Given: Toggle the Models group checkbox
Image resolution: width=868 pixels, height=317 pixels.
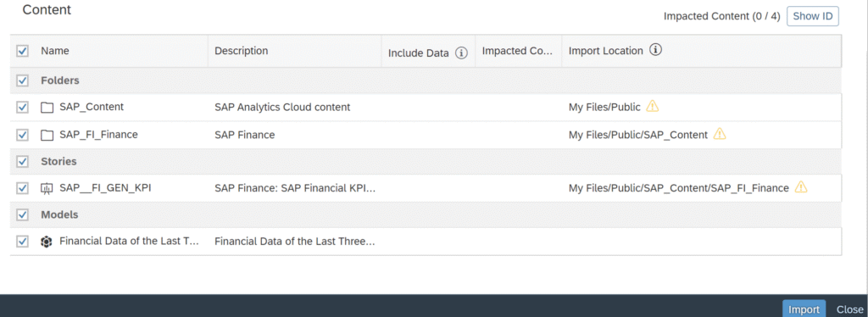Looking at the screenshot, I should pos(22,214).
